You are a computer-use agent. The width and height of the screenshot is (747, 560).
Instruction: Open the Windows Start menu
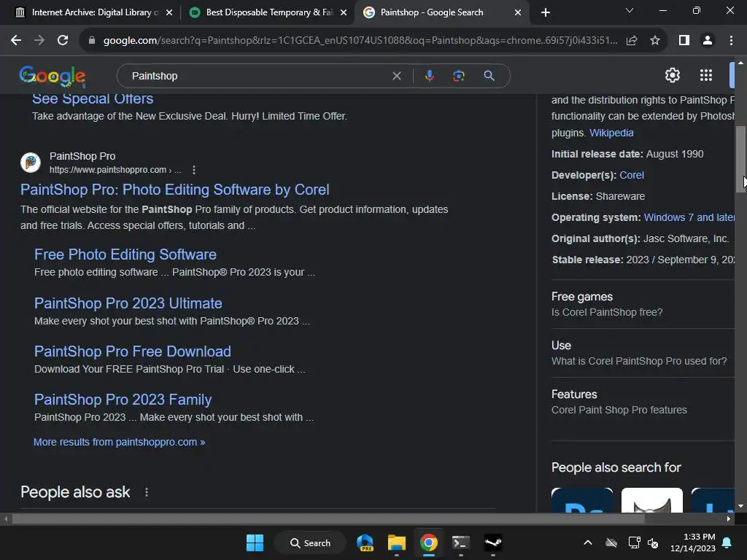(255, 542)
